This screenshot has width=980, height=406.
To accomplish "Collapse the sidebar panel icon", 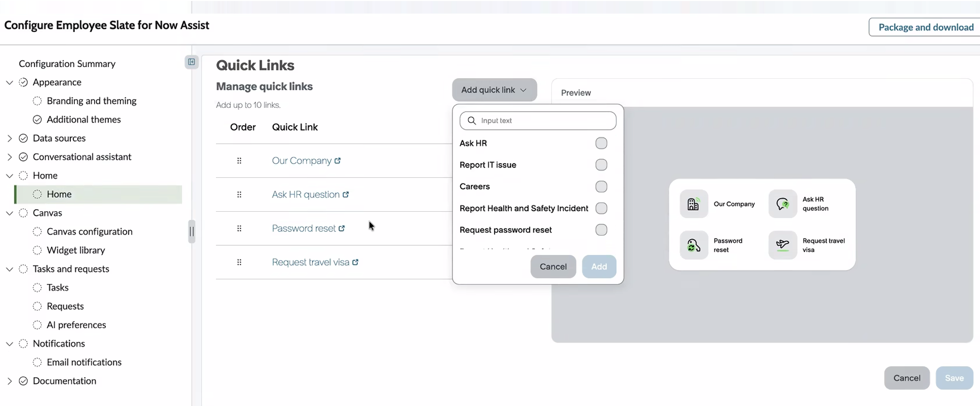I will (192, 62).
